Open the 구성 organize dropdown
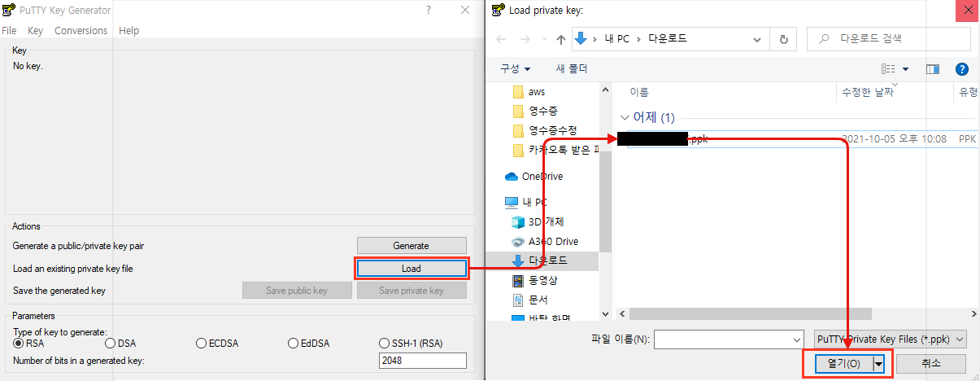Image resolution: width=980 pixels, height=381 pixels. [516, 69]
